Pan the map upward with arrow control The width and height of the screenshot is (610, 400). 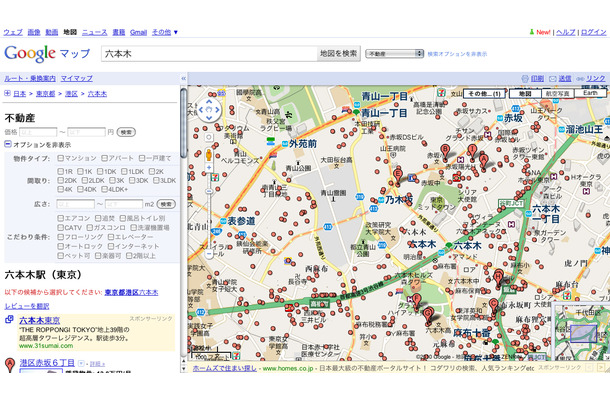[x=209, y=102]
